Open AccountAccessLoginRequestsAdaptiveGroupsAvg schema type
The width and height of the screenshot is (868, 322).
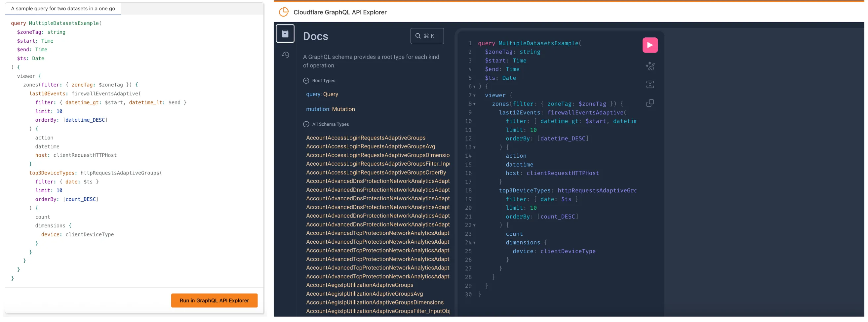coord(370,146)
